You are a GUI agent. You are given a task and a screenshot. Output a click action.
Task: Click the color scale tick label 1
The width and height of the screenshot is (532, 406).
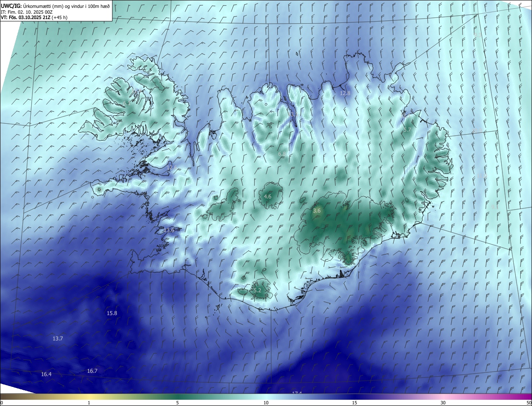[89, 403]
